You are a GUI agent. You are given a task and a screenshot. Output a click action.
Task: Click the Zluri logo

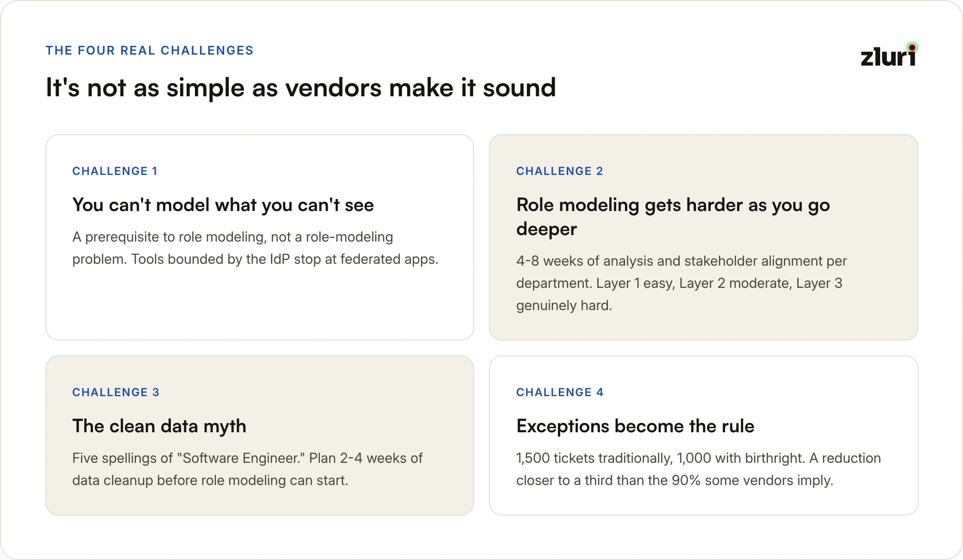click(889, 55)
